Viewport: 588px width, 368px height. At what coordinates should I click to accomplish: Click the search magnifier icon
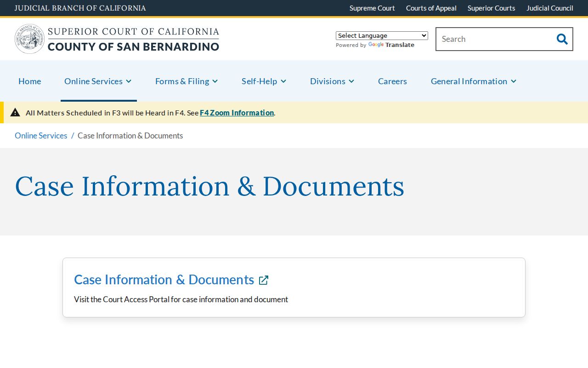pyautogui.click(x=562, y=39)
